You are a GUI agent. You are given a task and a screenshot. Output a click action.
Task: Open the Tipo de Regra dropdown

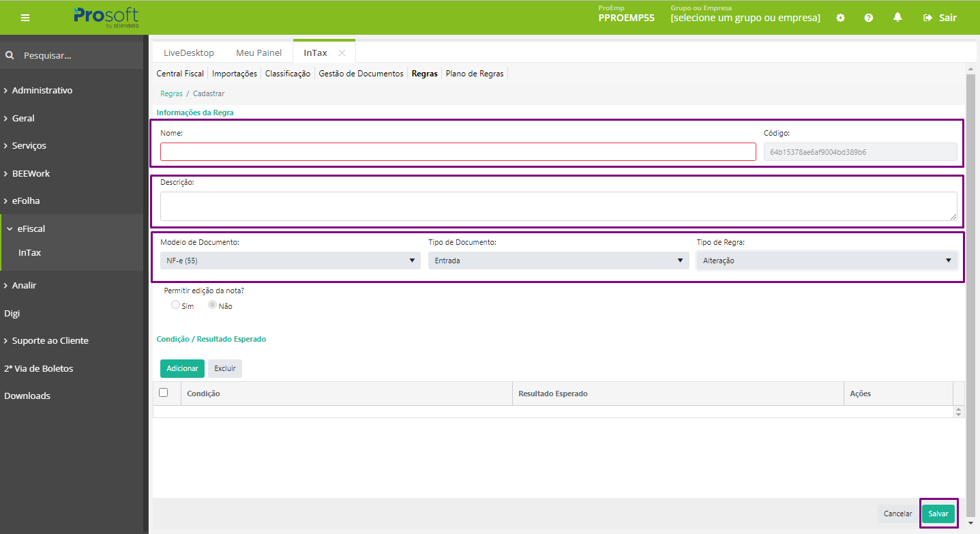point(827,261)
